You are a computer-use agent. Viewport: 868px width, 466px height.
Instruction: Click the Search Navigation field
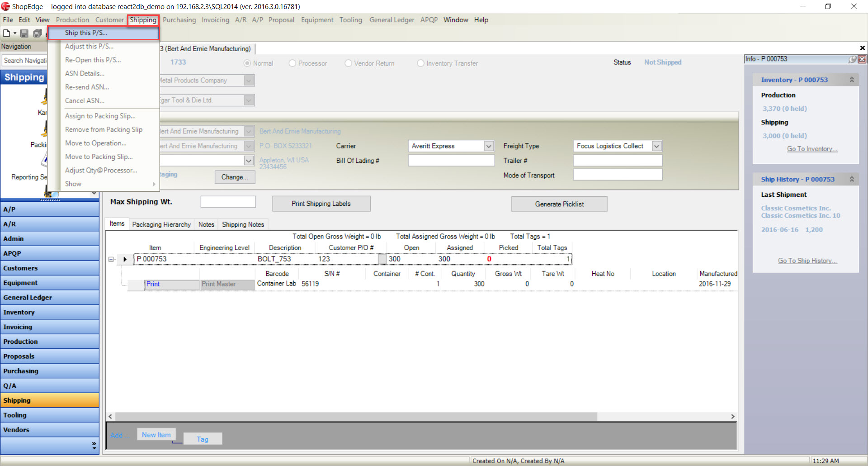(x=25, y=60)
